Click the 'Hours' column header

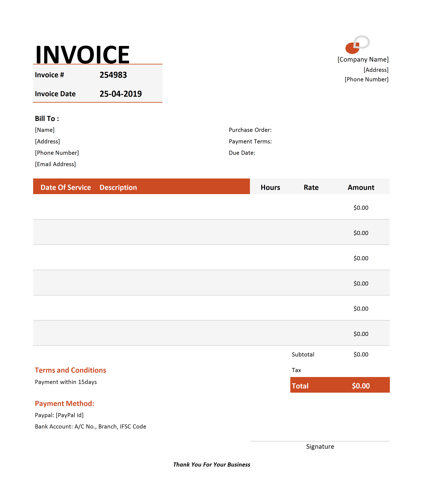click(270, 187)
